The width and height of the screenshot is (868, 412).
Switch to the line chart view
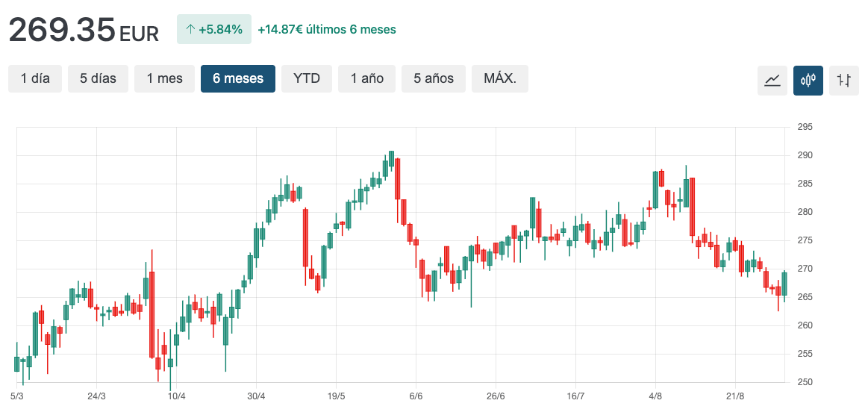(772, 81)
